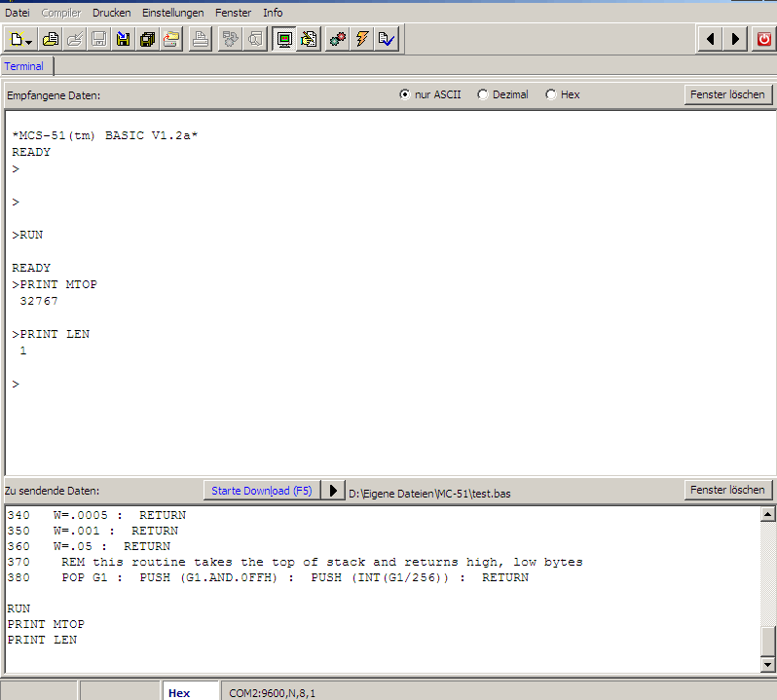Click line '360 W=.05 : RETURN' in send box

pyautogui.click(x=89, y=546)
